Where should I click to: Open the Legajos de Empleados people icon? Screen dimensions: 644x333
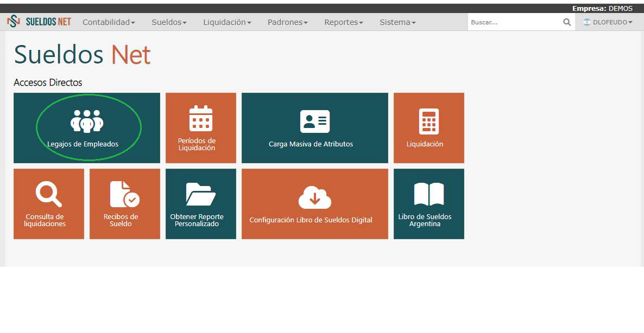[87, 121]
